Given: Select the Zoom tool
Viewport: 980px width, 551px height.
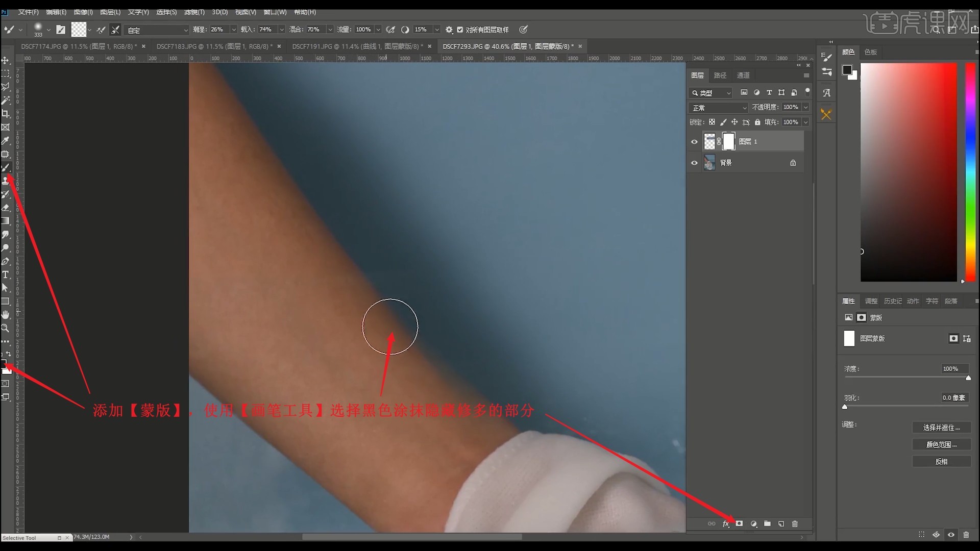Looking at the screenshot, I should (6, 328).
